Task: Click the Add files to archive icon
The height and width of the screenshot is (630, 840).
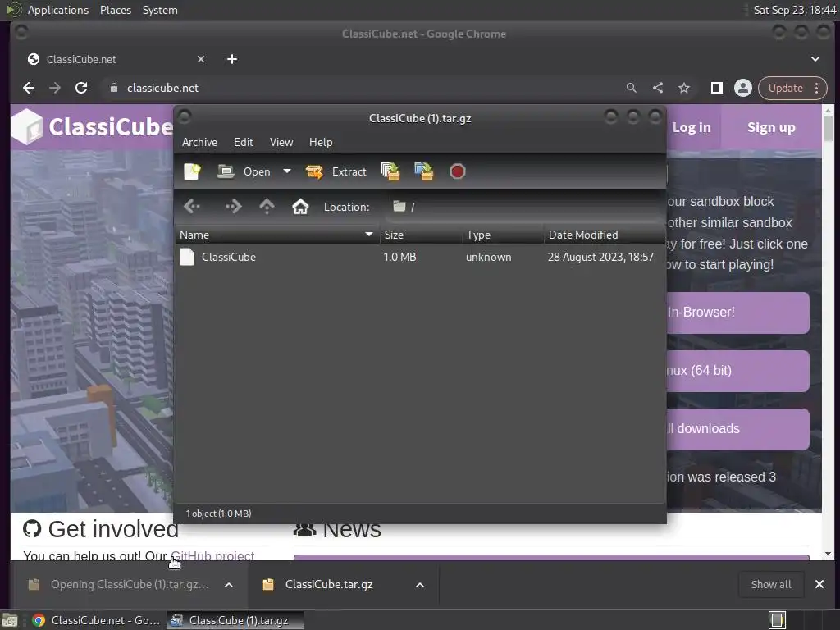Action: [390, 171]
